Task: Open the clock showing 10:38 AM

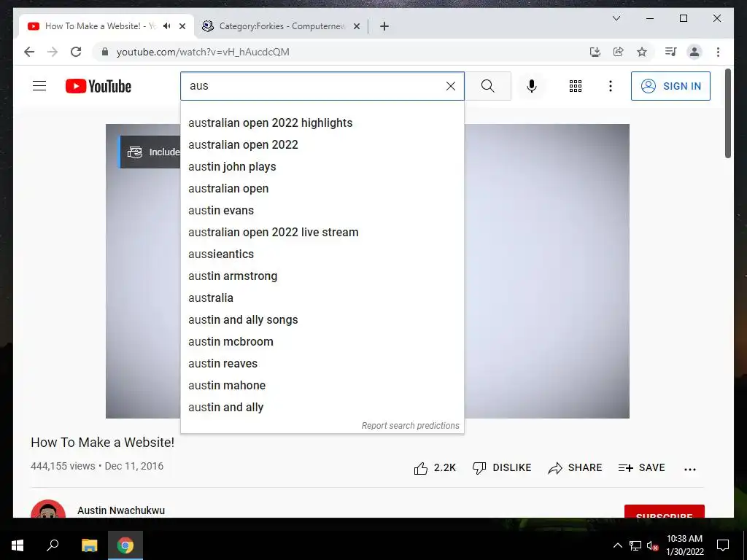Action: pyautogui.click(x=684, y=545)
